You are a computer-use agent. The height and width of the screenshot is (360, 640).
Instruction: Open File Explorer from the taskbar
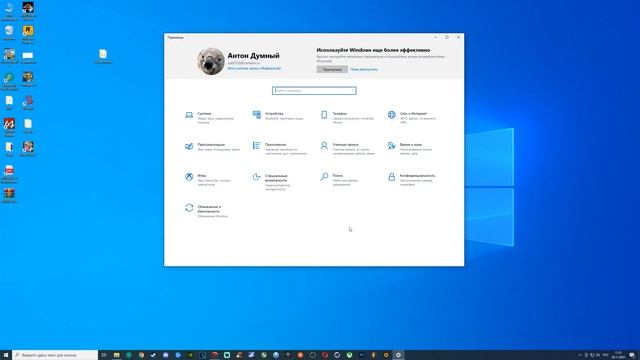117,355
